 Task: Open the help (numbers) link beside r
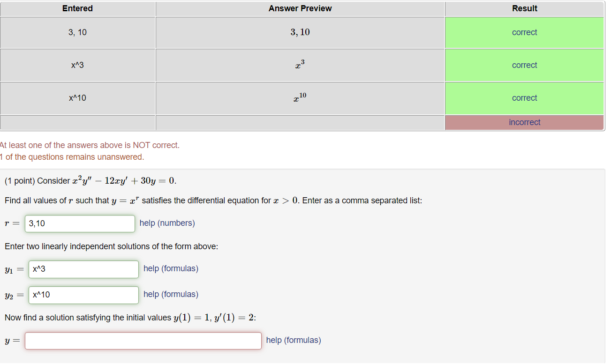click(x=167, y=223)
